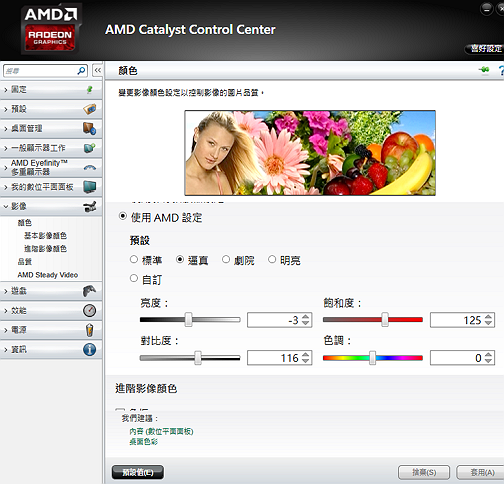Open the 品質 sidebar item
504x484 pixels.
(25, 262)
